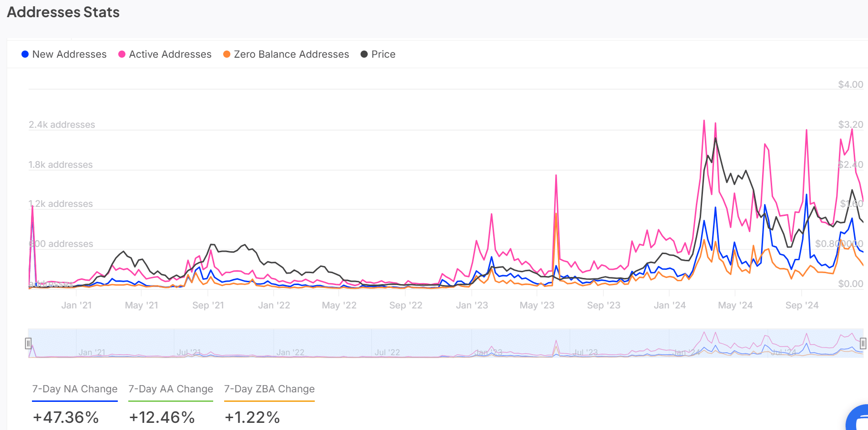The width and height of the screenshot is (868, 430).
Task: Click the +1.22% change value
Action: [252, 418]
